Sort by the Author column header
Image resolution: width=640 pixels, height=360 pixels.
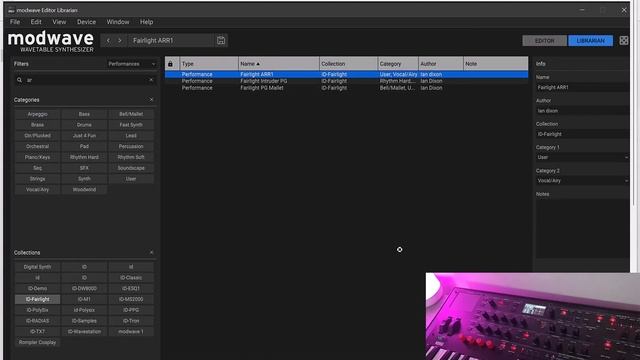click(x=440, y=64)
